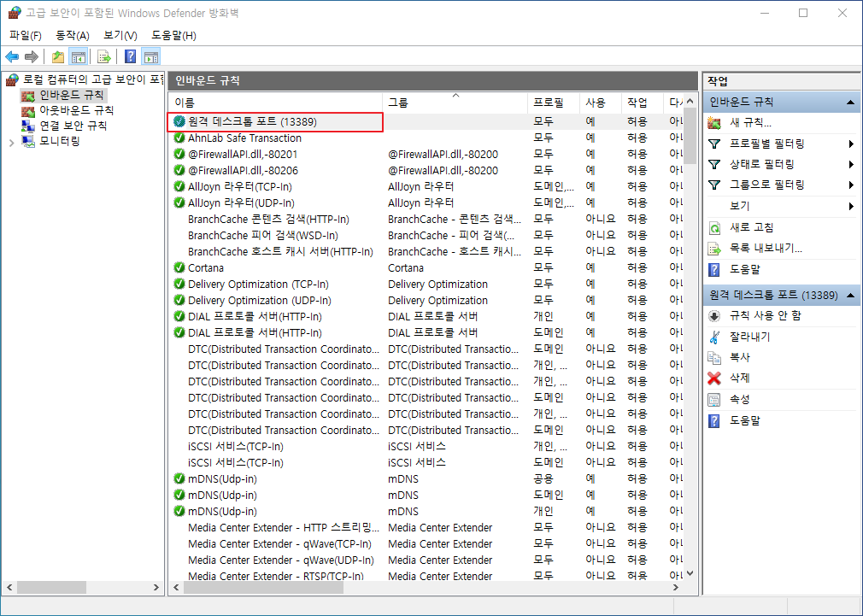The height and width of the screenshot is (616, 863).
Task: Click the 상태로 필터링 funnel icon
Action: [x=714, y=164]
